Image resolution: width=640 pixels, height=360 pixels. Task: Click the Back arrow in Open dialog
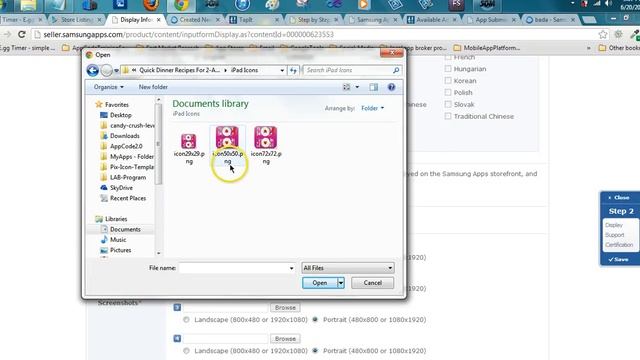(93, 70)
